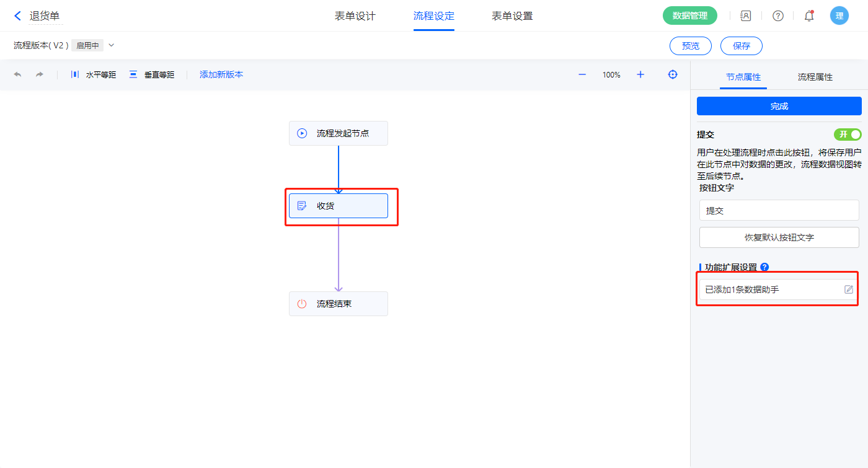Open the 表单设置 tab
868x468 pixels.
click(x=512, y=16)
